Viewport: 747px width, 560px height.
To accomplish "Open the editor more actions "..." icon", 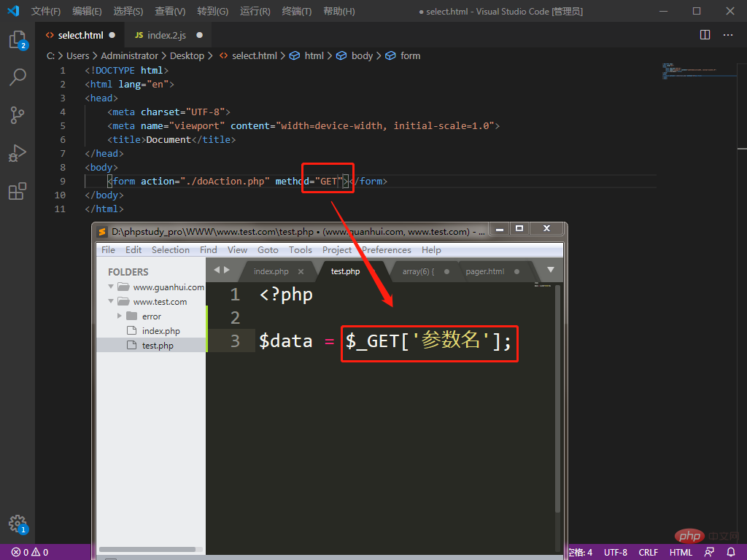I will [727, 34].
